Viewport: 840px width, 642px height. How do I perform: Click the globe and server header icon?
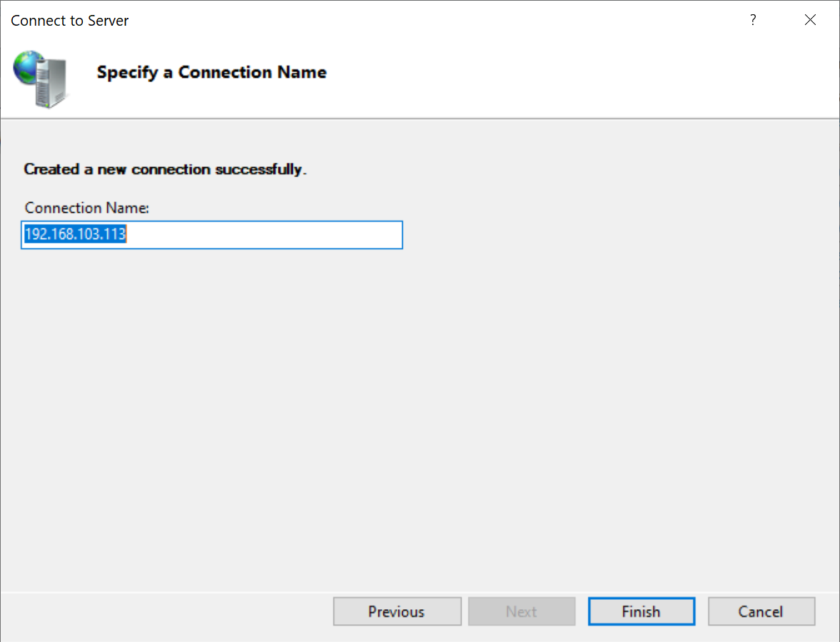[41, 79]
